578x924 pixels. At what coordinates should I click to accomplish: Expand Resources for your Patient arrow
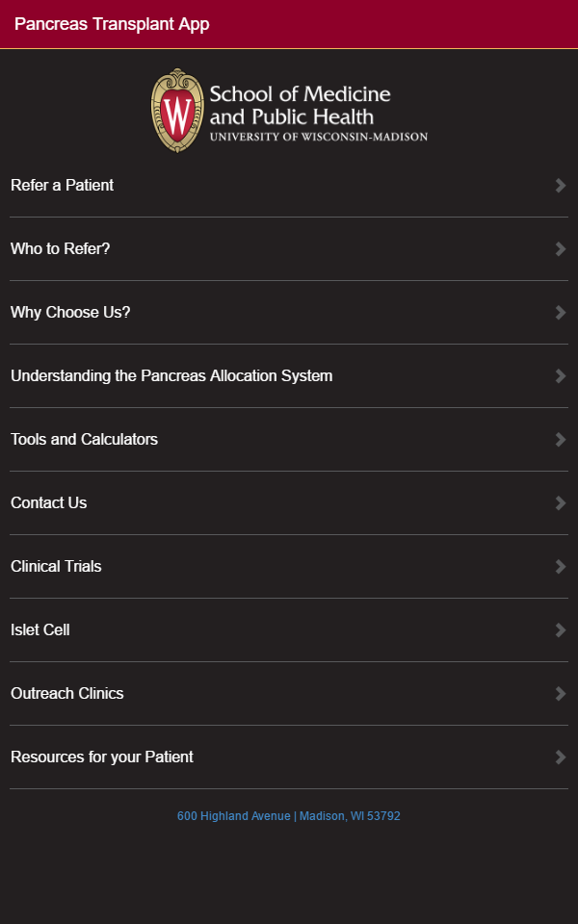point(561,757)
